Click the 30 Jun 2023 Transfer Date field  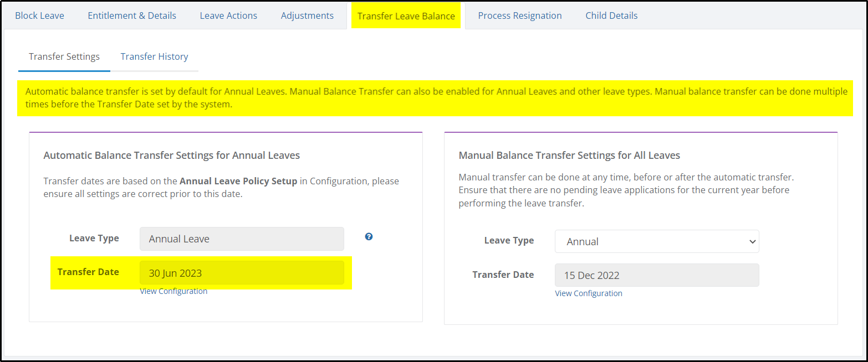(x=242, y=273)
